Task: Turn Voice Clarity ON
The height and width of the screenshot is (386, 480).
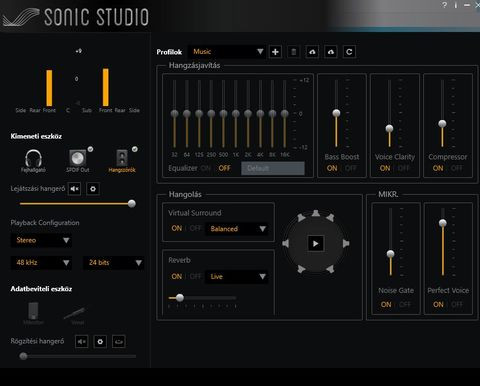Action: [385, 168]
